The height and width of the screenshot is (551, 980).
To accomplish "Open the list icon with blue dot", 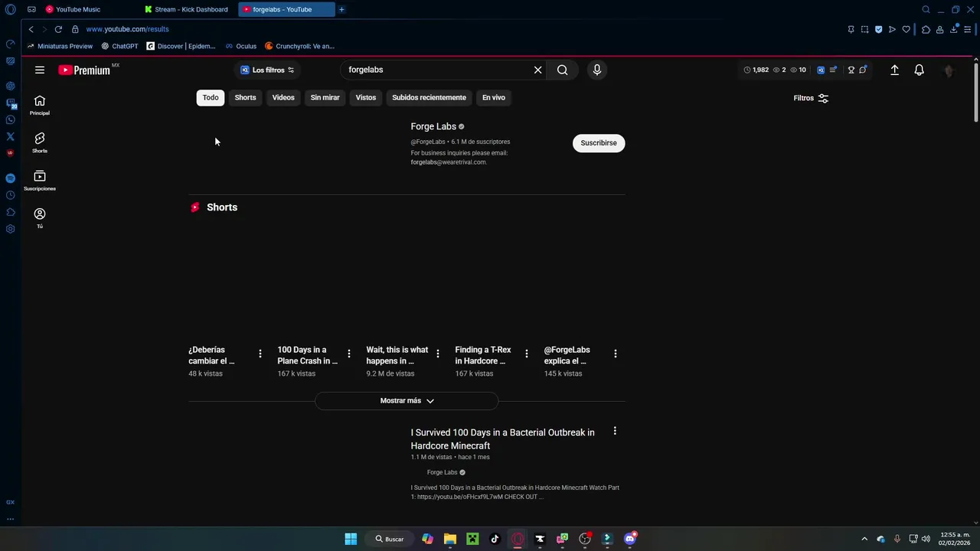I will point(833,70).
